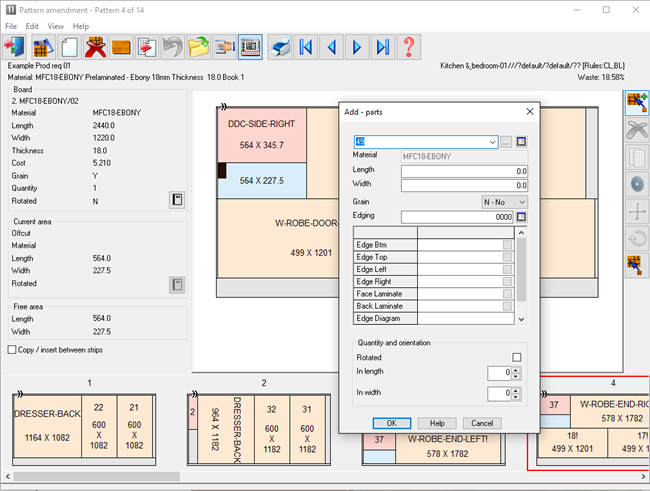Click the Edging lookup icon button
The width and height of the screenshot is (650, 491).
(522, 217)
